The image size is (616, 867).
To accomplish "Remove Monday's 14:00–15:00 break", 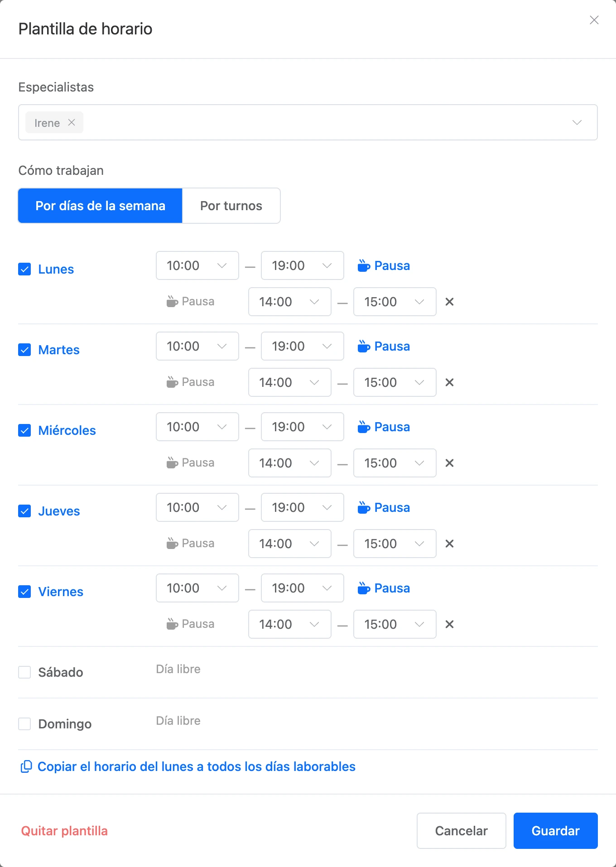I will [449, 302].
